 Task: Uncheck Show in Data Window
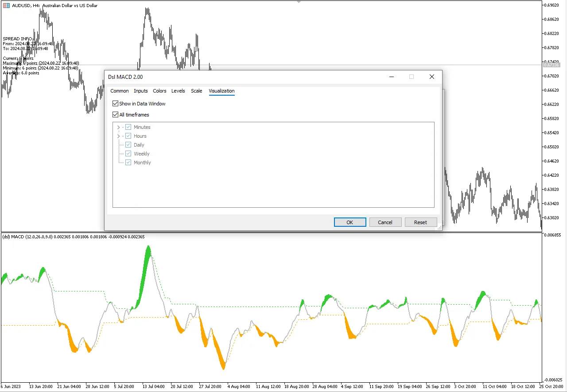coord(116,104)
